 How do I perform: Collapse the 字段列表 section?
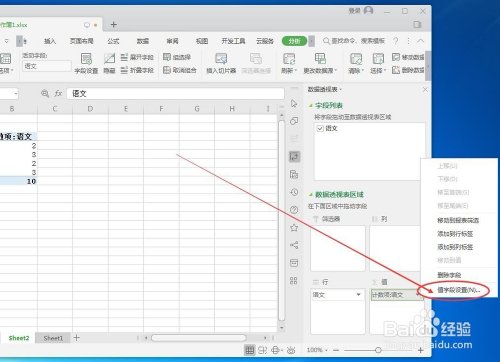tap(311, 106)
